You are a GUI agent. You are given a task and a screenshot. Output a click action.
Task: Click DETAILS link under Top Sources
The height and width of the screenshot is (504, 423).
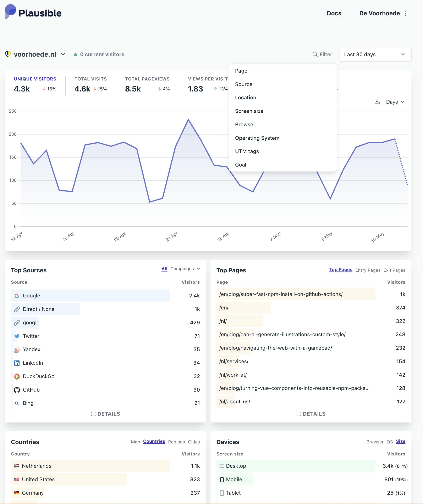[x=105, y=414]
